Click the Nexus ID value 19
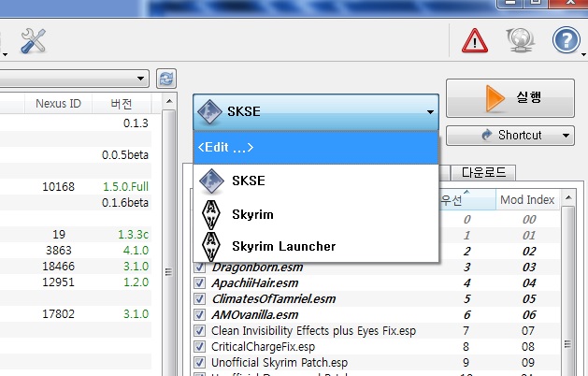 [59, 234]
